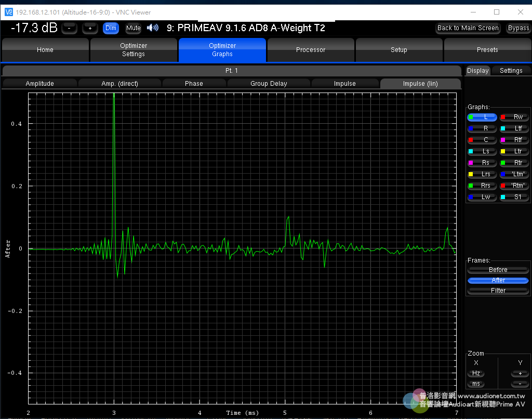
Task: Show the Before frame curve
Action: (x=498, y=270)
